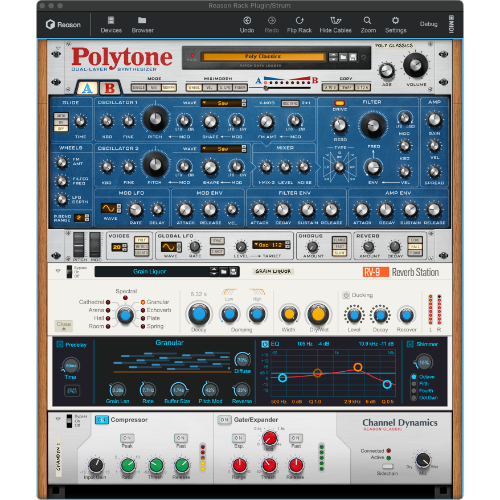500x500 pixels.
Task: Click the Ducking power icon
Action: (346, 295)
